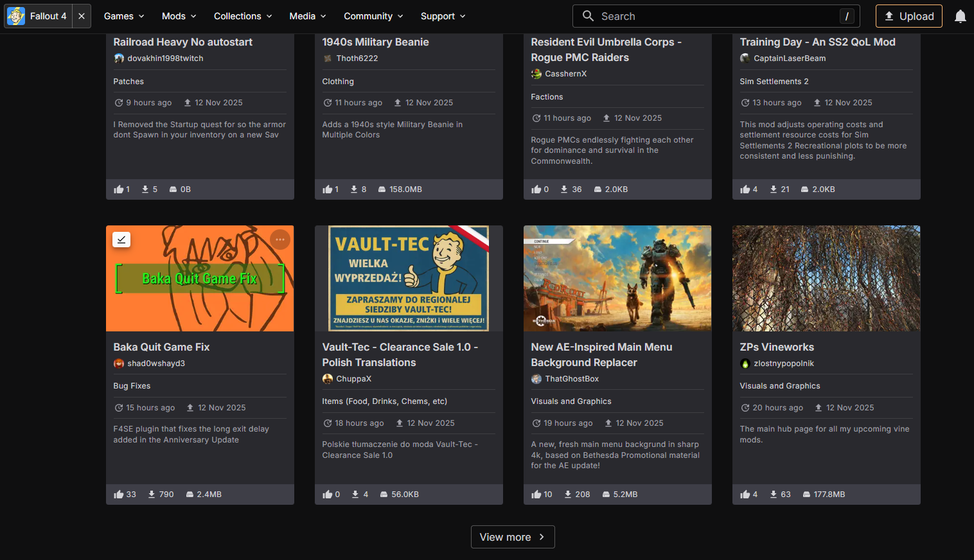Open Training Day - An SS2 QoL Mod title
Viewport: 974px width, 560px height.
818,42
